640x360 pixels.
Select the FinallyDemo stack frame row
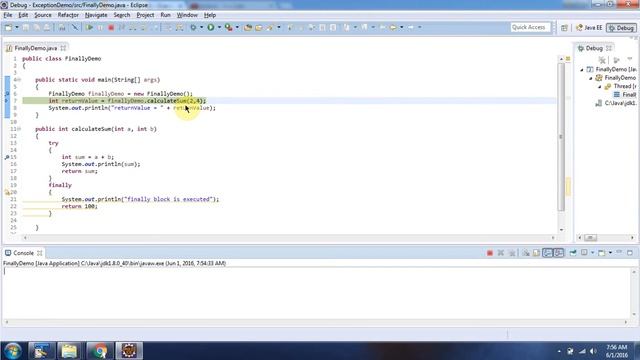click(625, 95)
